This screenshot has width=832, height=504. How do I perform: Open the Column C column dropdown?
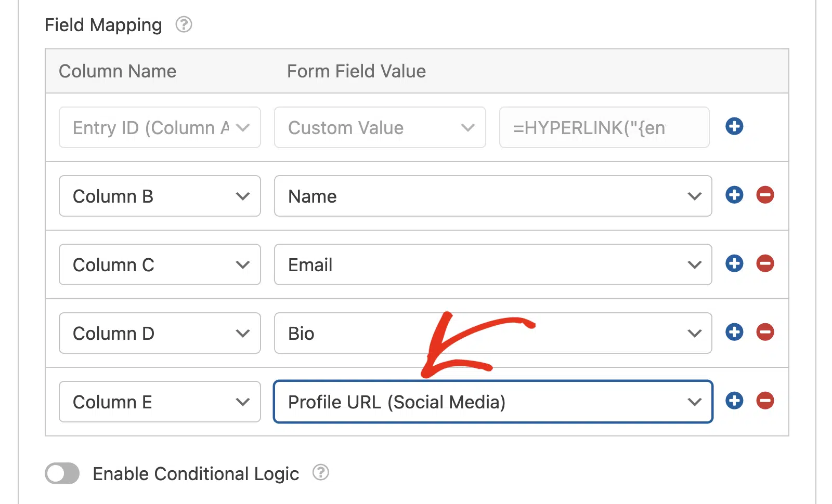pyautogui.click(x=160, y=264)
